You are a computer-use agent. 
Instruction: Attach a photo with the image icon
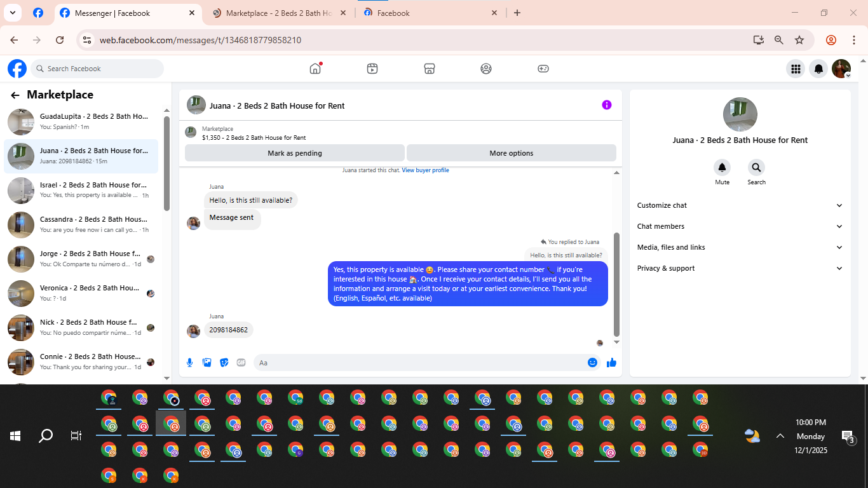pyautogui.click(x=207, y=362)
